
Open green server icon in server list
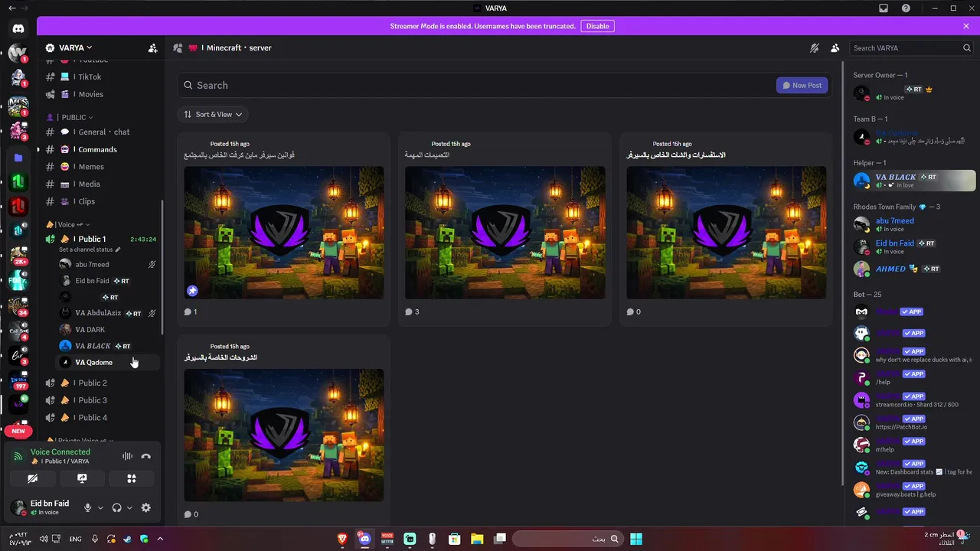pos(18,182)
